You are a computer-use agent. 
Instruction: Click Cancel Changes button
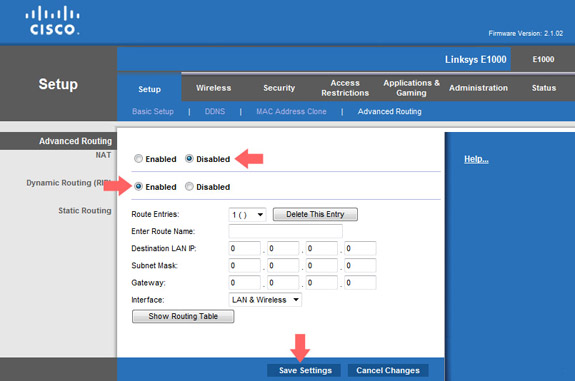pos(388,370)
